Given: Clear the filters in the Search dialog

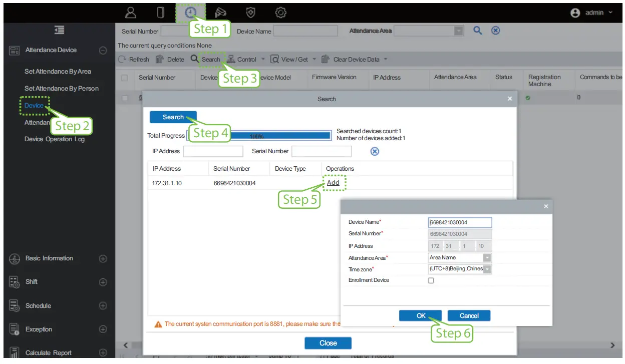Looking at the screenshot, I should click(x=375, y=151).
